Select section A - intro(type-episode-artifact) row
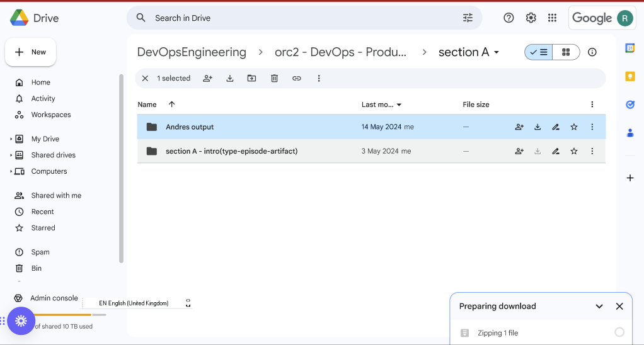 pyautogui.click(x=371, y=151)
